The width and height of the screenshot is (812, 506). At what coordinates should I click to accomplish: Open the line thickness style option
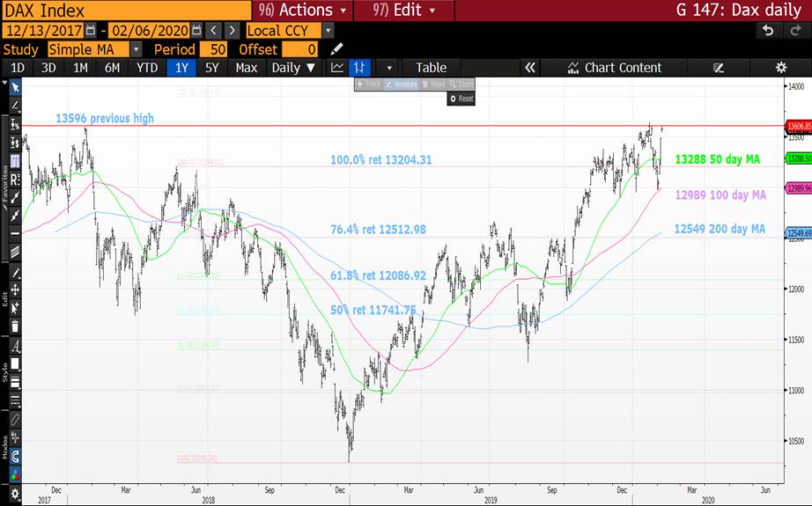(15, 382)
